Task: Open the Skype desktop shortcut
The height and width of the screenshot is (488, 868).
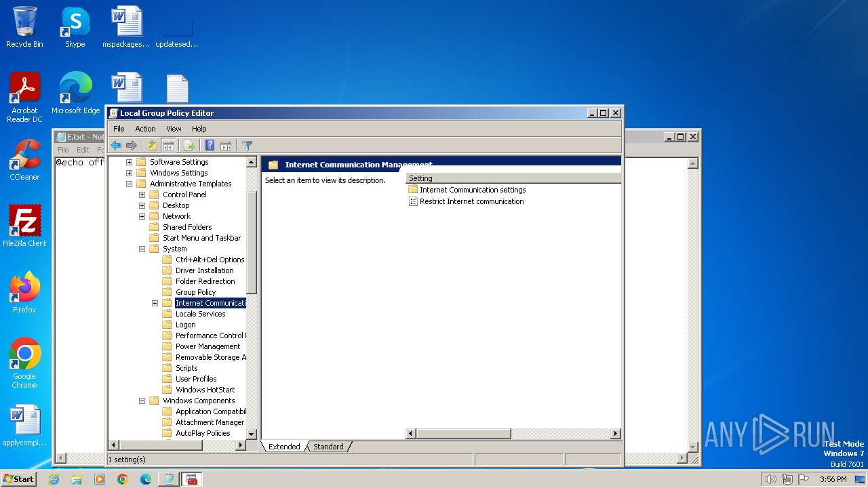Action: [75, 27]
